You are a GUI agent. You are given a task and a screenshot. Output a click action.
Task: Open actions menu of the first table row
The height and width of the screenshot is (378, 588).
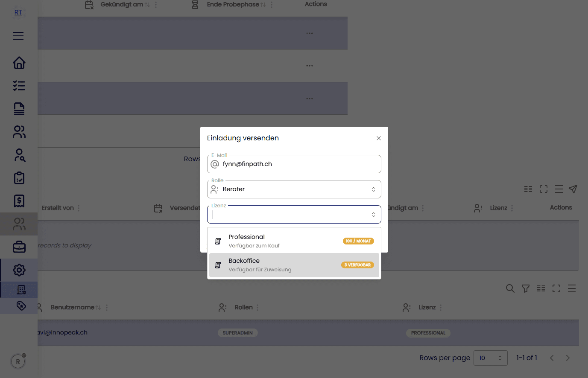click(x=310, y=33)
